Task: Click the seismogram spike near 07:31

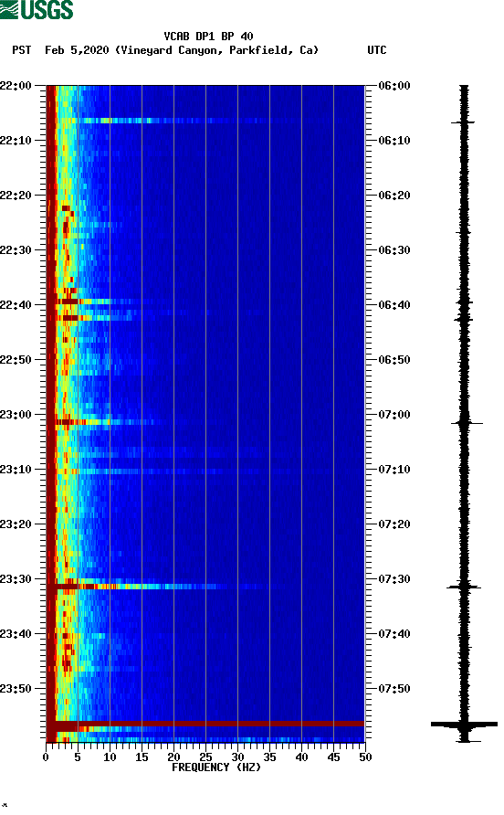Action: tap(464, 587)
